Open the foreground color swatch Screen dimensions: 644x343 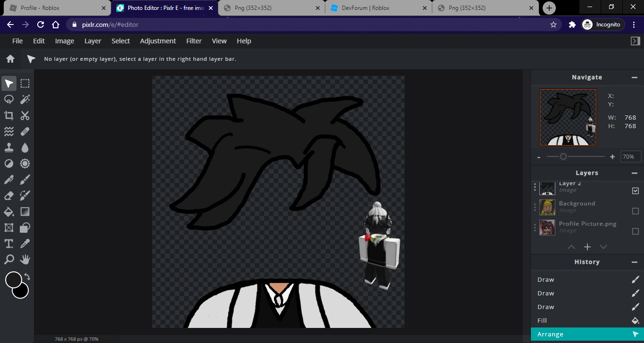pyautogui.click(x=13, y=280)
